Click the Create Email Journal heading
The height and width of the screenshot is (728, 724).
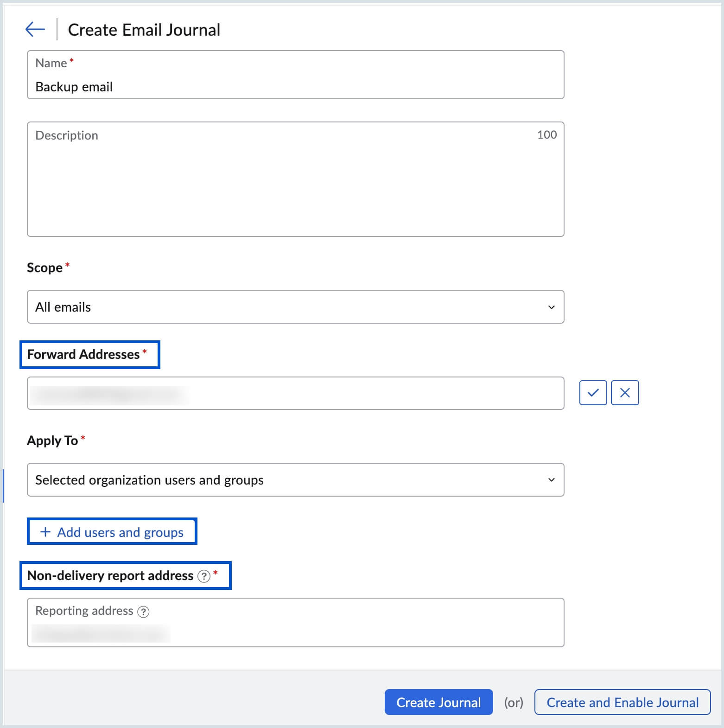tap(144, 30)
